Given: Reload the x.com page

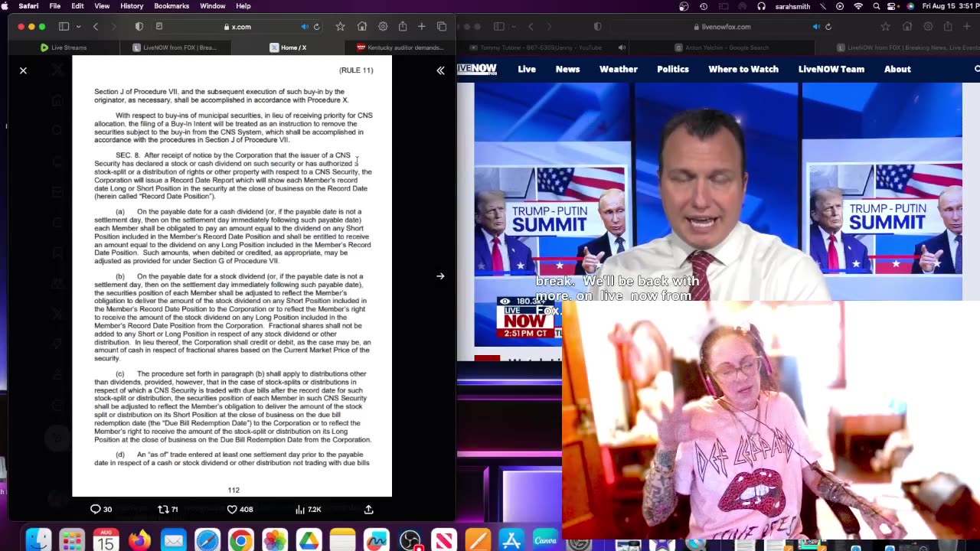Looking at the screenshot, I should coord(317,27).
